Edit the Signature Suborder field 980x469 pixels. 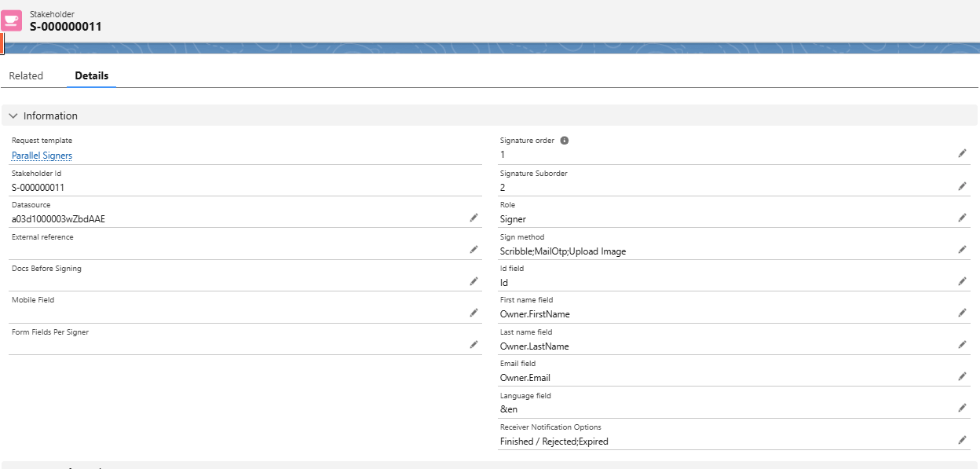click(962, 186)
